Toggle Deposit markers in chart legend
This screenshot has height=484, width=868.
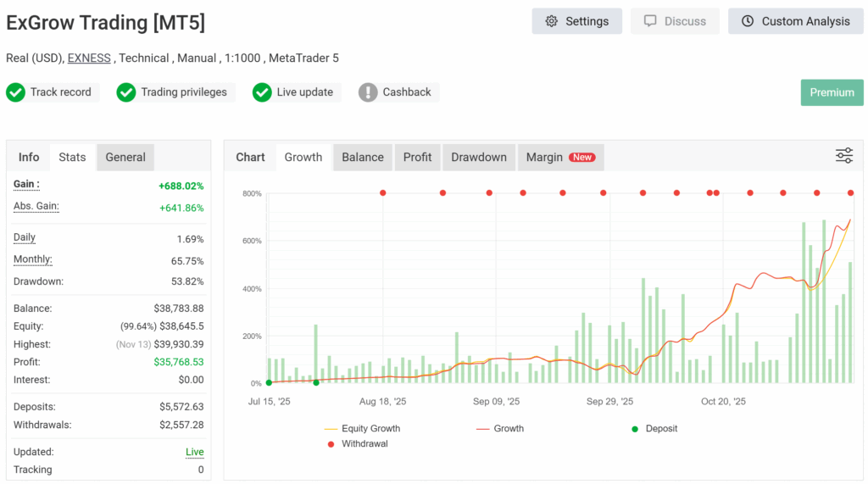tap(658, 429)
